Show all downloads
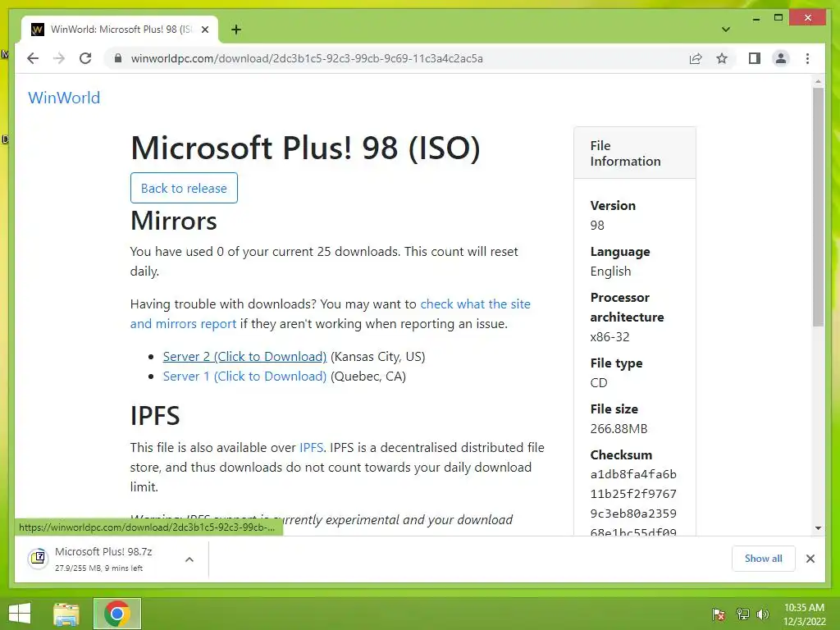840x630 pixels. [x=764, y=559]
